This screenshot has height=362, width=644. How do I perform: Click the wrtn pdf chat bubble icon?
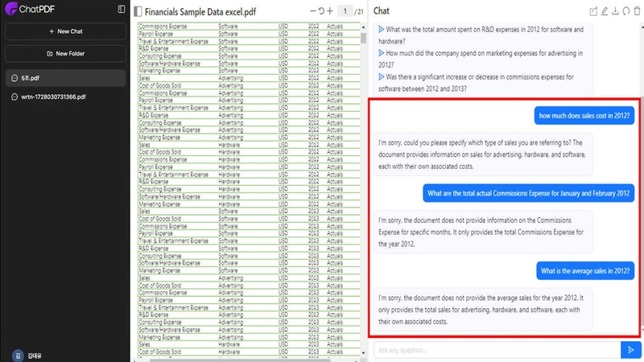14,97
